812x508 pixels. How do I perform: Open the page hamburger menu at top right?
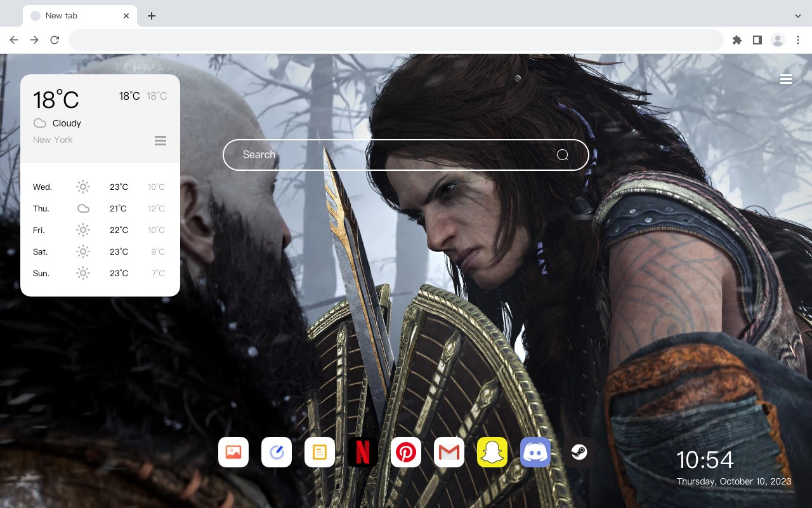pos(786,79)
